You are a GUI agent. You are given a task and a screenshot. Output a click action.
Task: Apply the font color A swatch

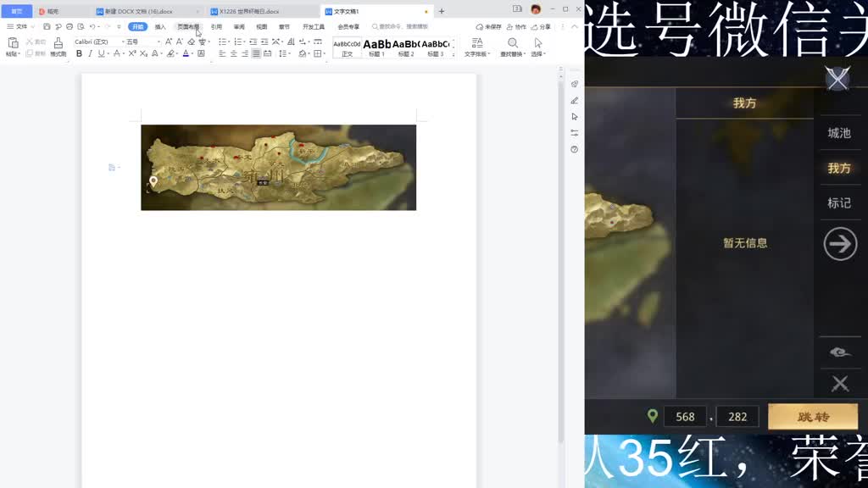(x=186, y=53)
